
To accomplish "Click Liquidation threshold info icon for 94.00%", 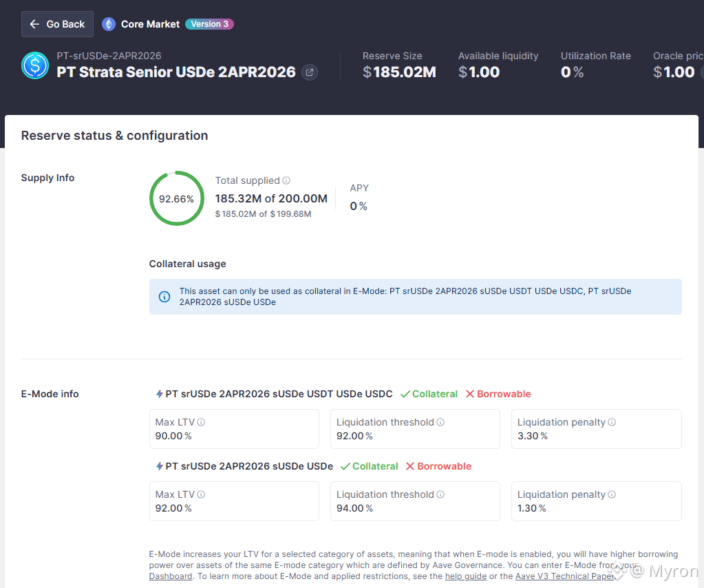I will click(440, 494).
